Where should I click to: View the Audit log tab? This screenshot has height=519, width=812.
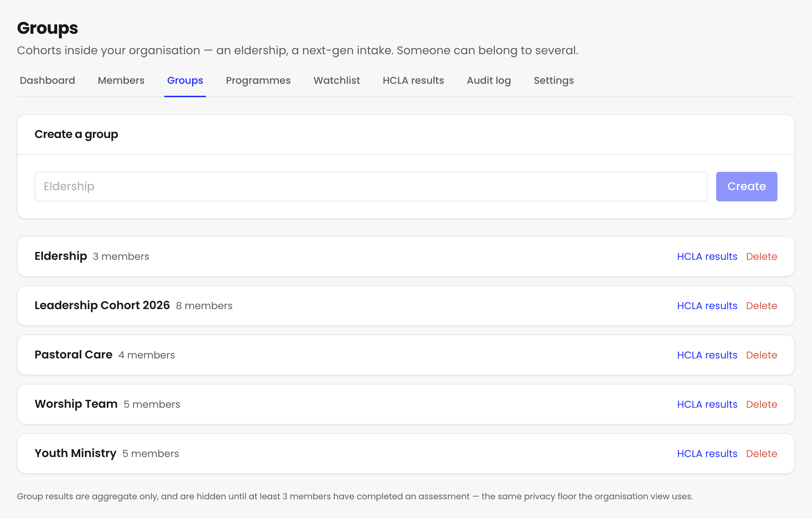[488, 80]
